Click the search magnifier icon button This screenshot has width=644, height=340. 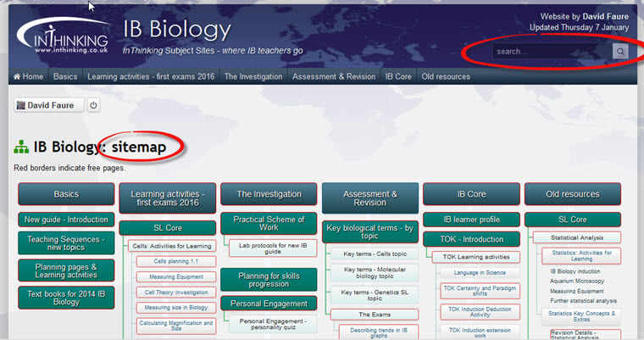click(620, 52)
